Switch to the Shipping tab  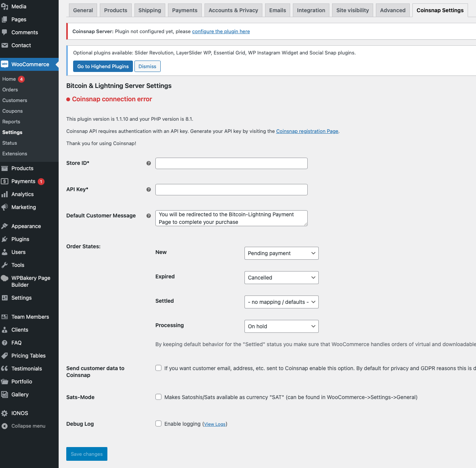[150, 10]
